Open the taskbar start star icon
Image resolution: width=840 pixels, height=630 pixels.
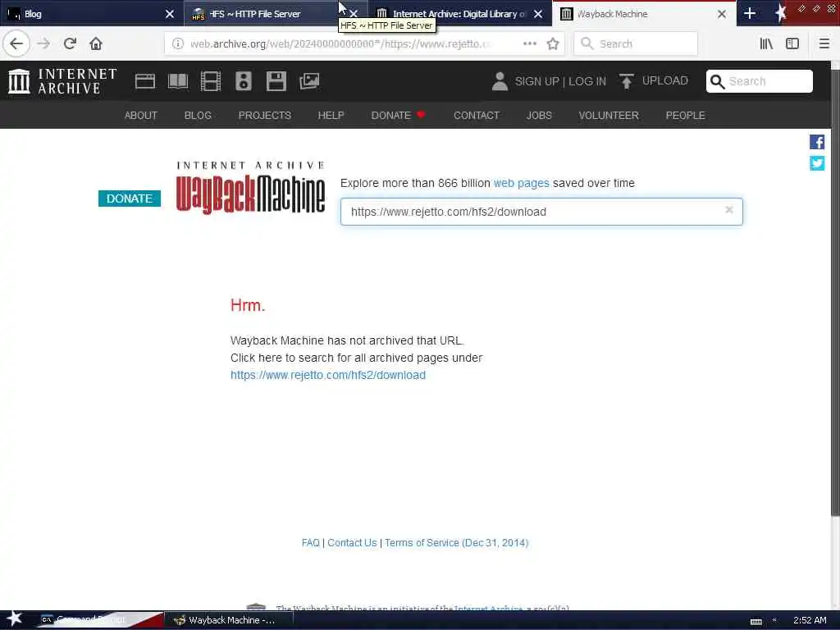tap(14, 619)
